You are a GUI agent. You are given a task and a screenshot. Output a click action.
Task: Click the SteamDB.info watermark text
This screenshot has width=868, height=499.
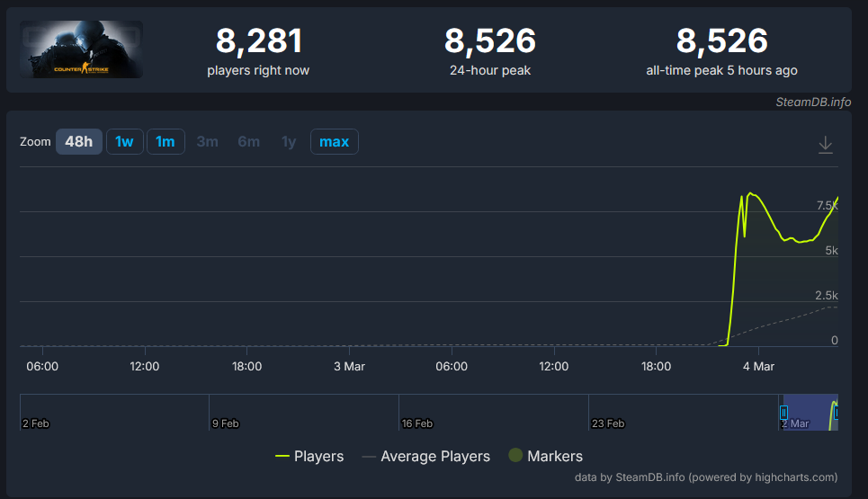(813, 102)
